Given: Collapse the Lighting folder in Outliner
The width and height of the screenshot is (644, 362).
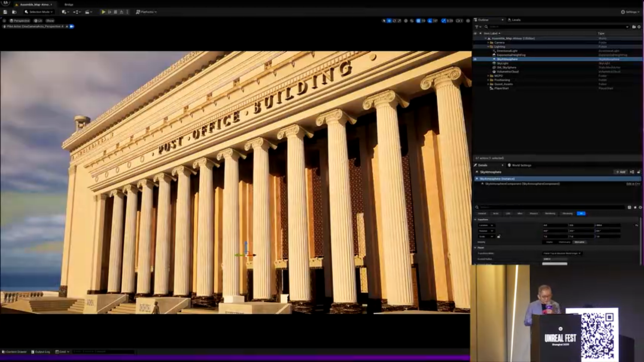Looking at the screenshot, I should coord(489,47).
